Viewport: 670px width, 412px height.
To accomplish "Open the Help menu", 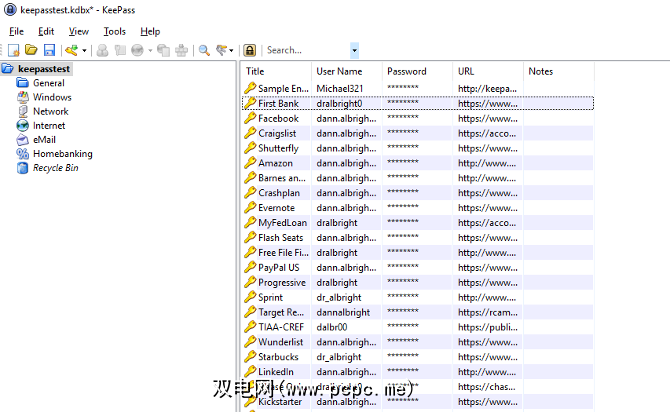I will tap(150, 32).
